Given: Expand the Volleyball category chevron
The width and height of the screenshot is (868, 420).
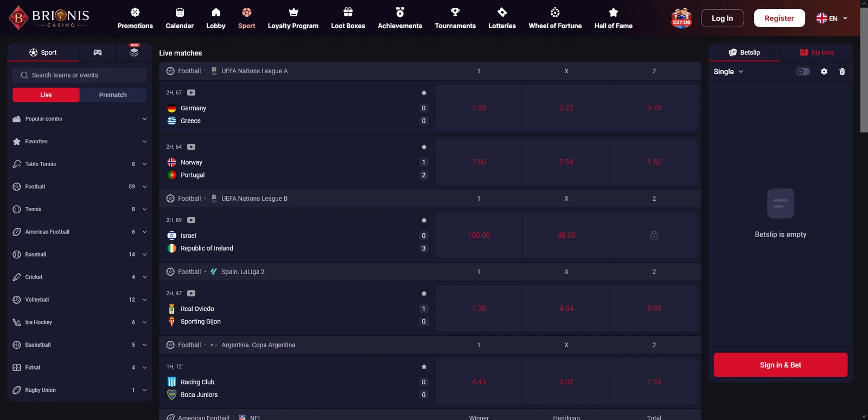Looking at the screenshot, I should (x=144, y=300).
